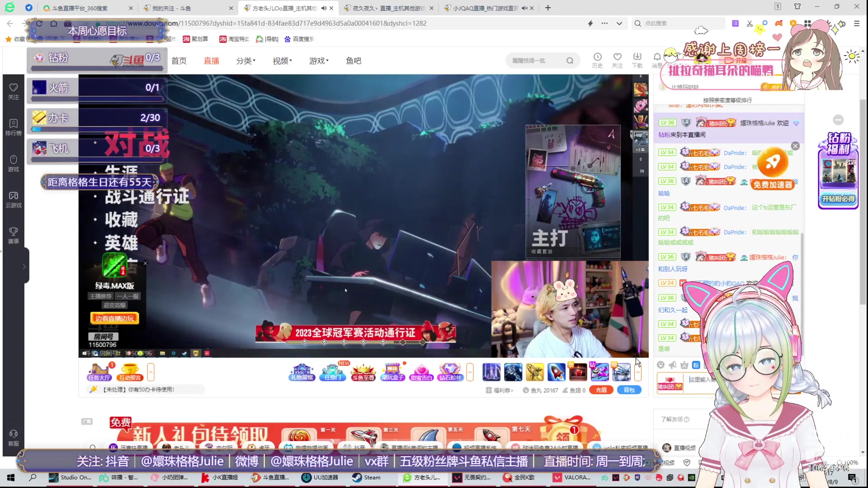
Task: Open the 礼物展馆 gift gallery icon
Action: pos(302,372)
